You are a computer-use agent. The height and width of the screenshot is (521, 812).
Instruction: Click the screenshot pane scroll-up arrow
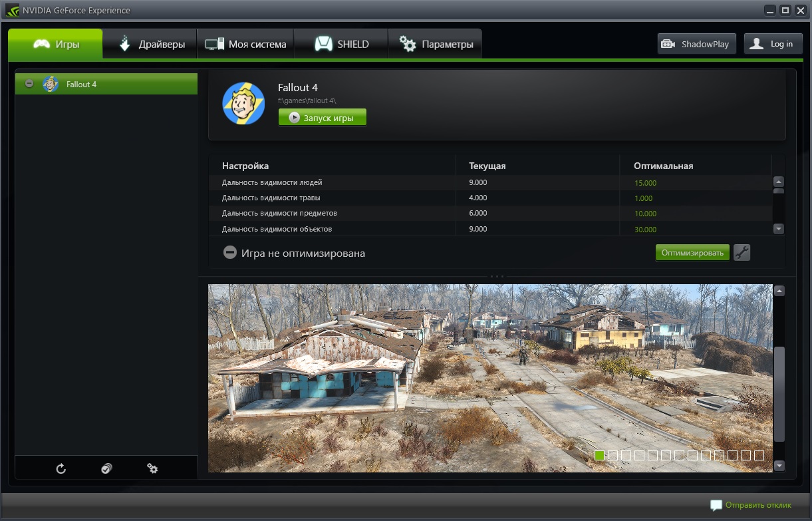point(779,291)
